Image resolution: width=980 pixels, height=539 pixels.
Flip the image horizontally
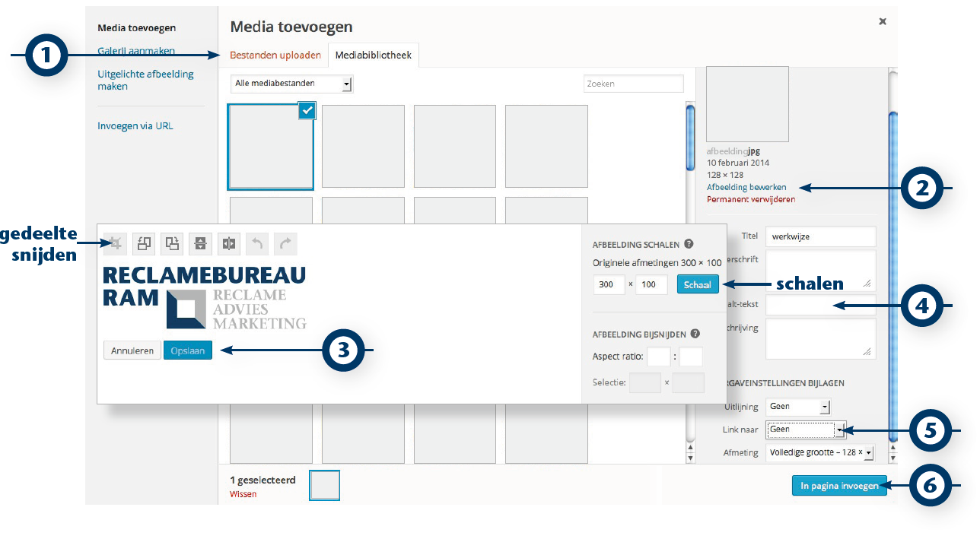click(x=228, y=243)
